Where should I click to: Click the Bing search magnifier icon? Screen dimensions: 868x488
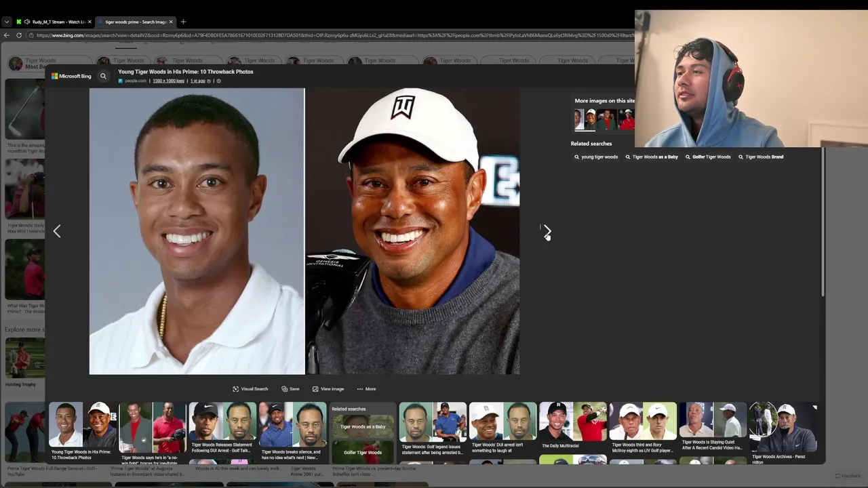[103, 76]
